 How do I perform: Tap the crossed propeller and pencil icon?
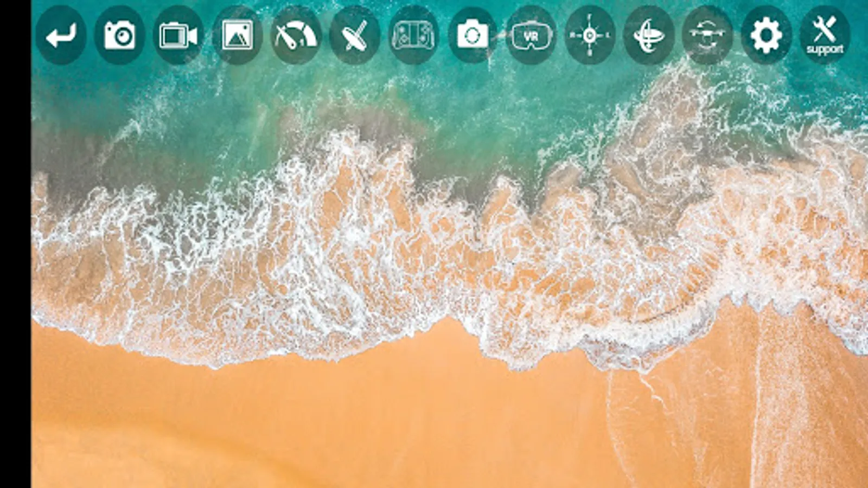point(355,35)
